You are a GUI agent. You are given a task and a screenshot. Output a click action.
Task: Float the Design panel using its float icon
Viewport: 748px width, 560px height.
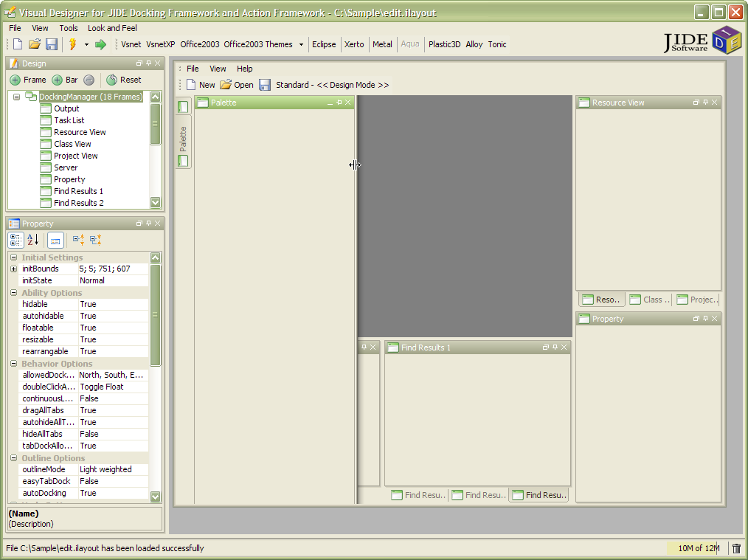click(x=139, y=63)
